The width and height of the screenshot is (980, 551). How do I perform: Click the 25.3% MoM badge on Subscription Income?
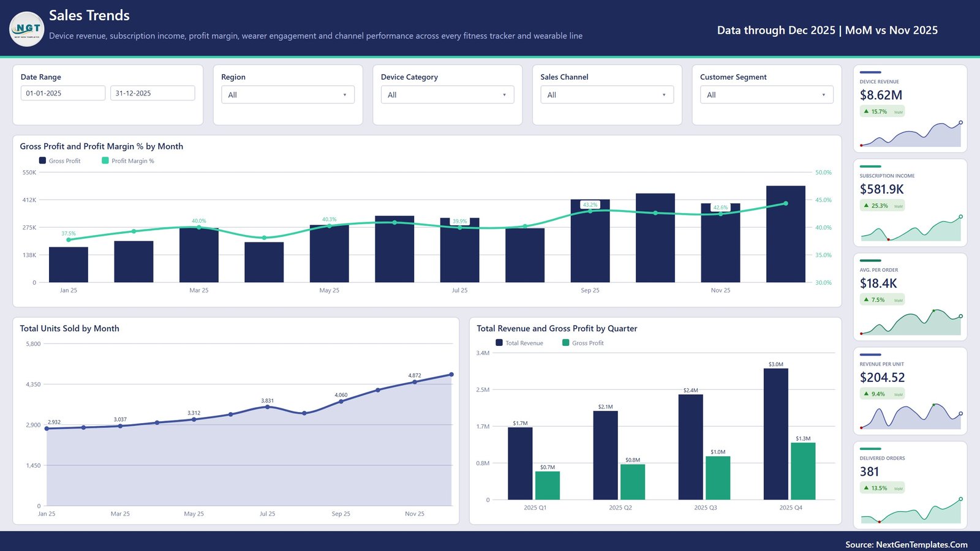(x=883, y=206)
